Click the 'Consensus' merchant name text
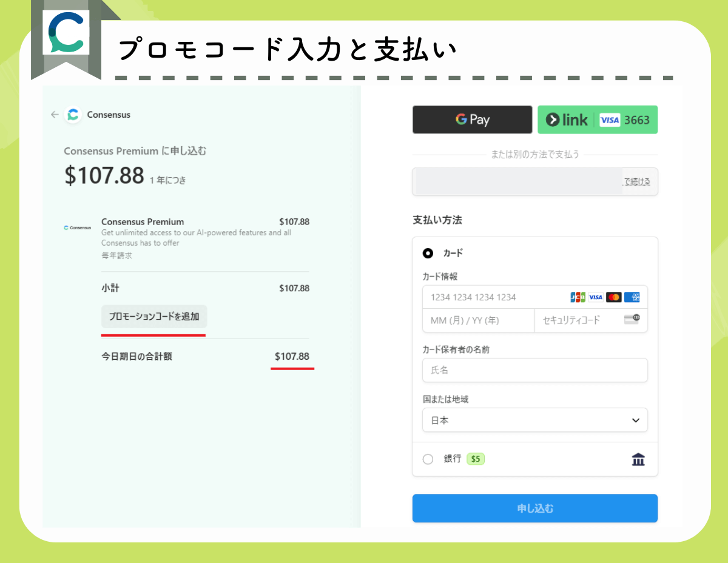 (x=109, y=115)
